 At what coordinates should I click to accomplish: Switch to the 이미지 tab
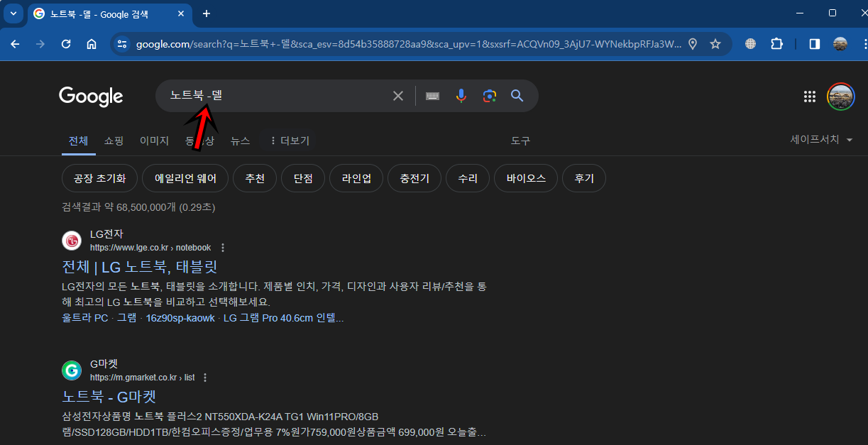(154, 141)
